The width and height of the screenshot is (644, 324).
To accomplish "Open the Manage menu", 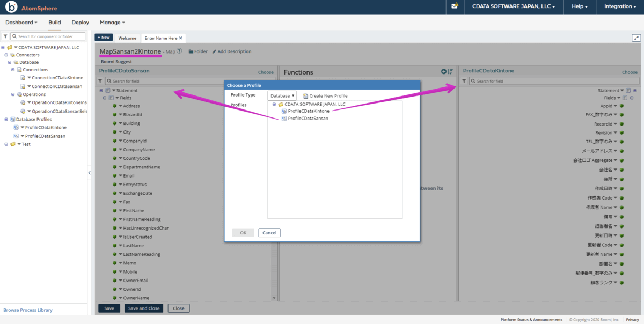I will pyautogui.click(x=112, y=23).
